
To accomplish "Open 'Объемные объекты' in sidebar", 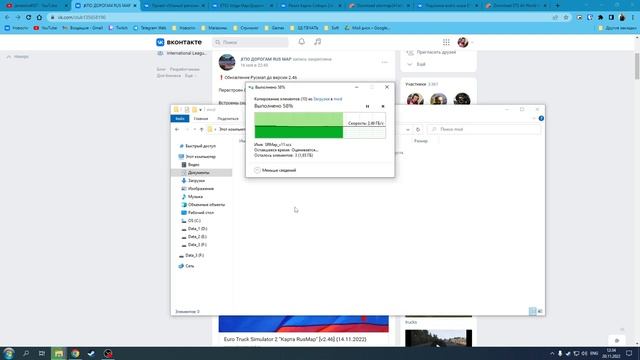I will 203,204.
